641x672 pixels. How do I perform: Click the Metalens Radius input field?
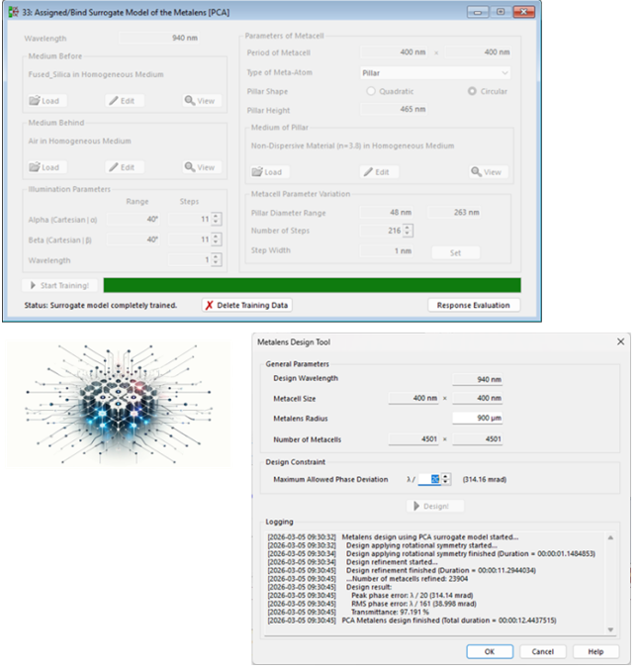pyautogui.click(x=478, y=419)
